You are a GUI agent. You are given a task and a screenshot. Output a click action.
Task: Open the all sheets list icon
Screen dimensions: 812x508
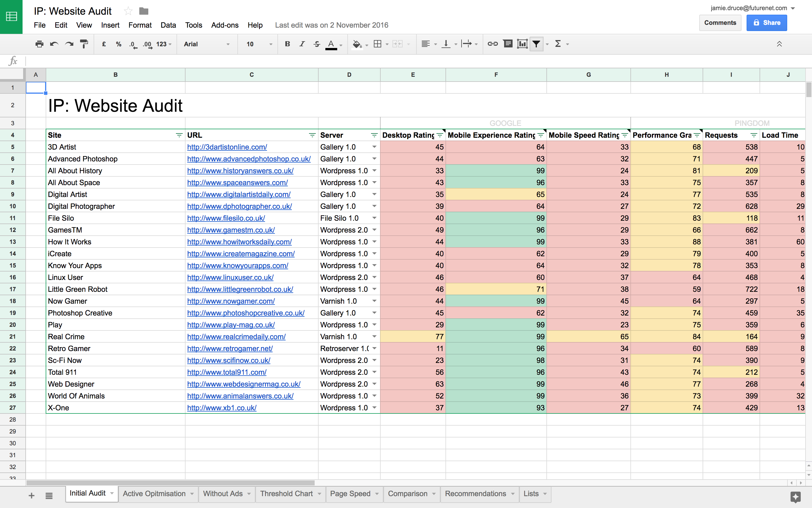pos(49,495)
